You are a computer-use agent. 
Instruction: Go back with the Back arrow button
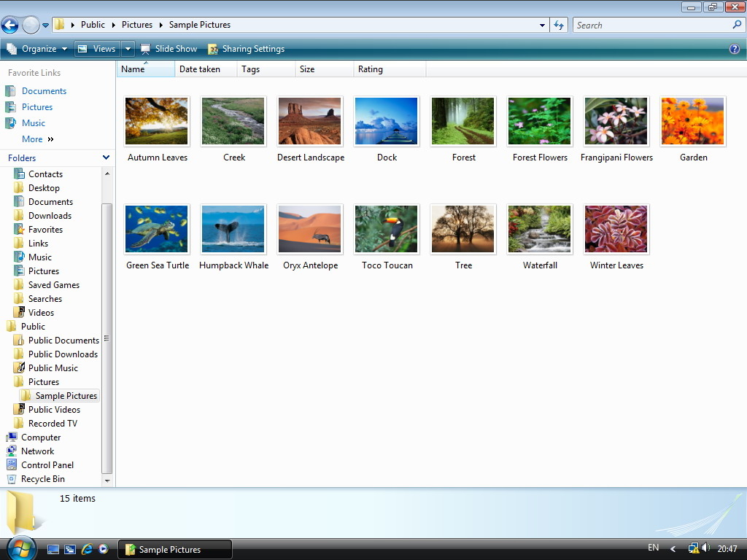pos(9,25)
